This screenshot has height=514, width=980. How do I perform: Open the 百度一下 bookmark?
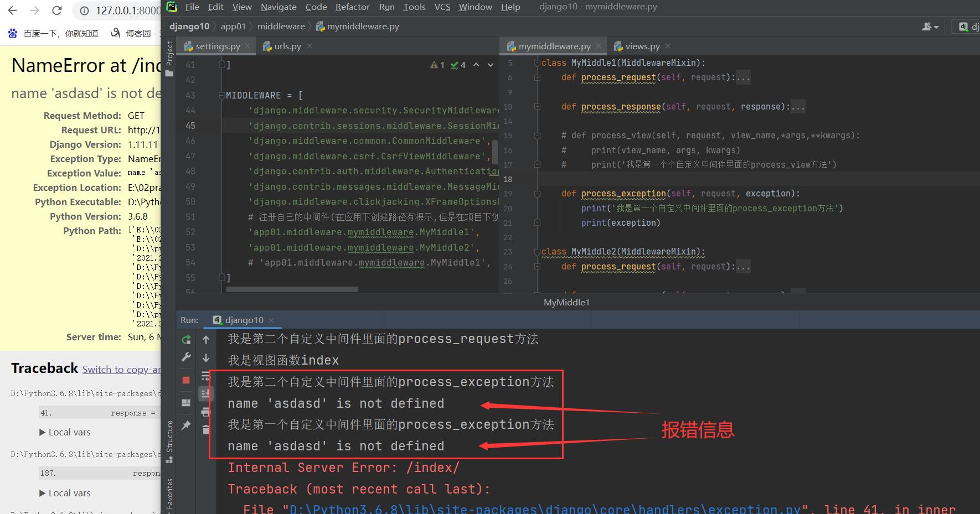[x=53, y=33]
